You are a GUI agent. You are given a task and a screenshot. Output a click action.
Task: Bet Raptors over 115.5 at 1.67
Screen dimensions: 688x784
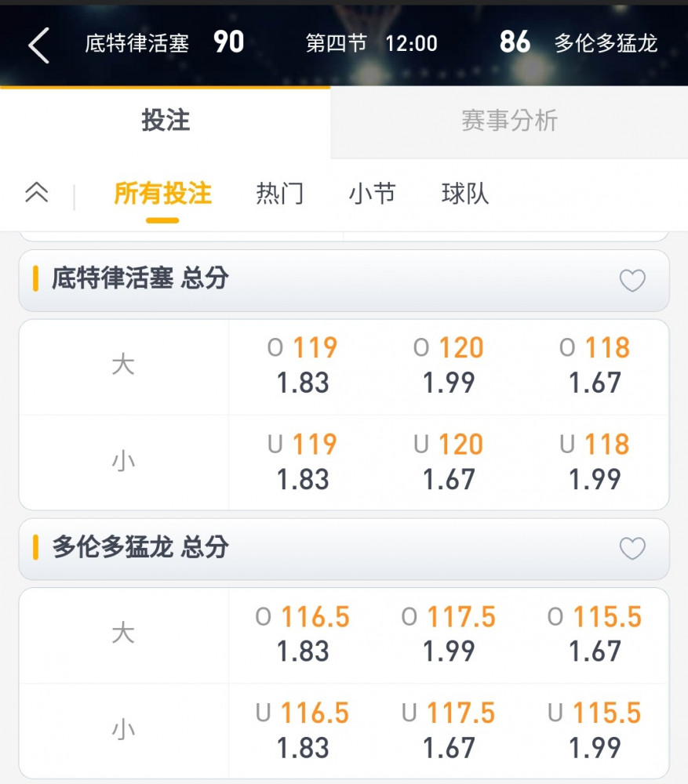click(x=595, y=634)
